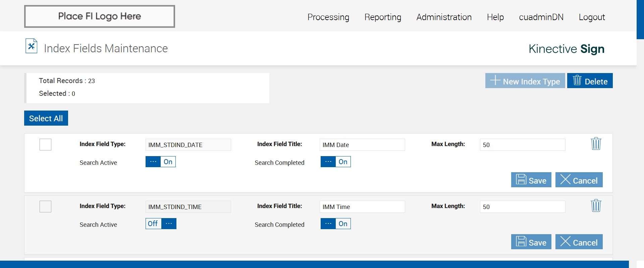Image resolution: width=644 pixels, height=268 pixels.
Task: Click the floppy disk Save icon for IMM Time
Action: tap(521, 241)
